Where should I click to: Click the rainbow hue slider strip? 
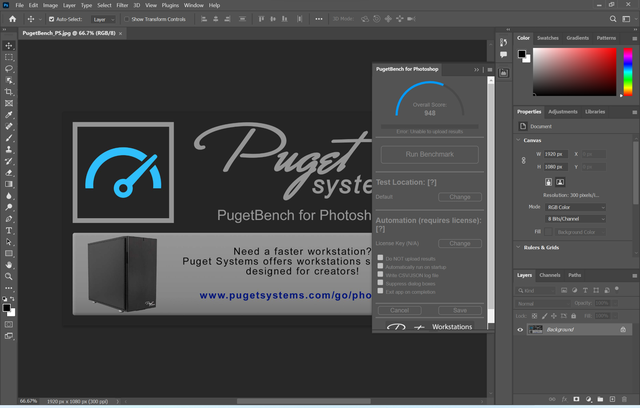628,72
